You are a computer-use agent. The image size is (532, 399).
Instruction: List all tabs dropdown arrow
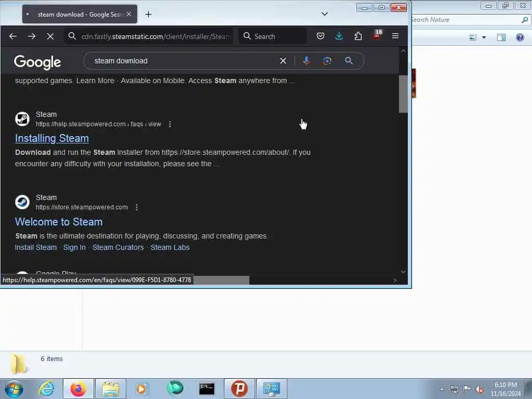point(324,14)
